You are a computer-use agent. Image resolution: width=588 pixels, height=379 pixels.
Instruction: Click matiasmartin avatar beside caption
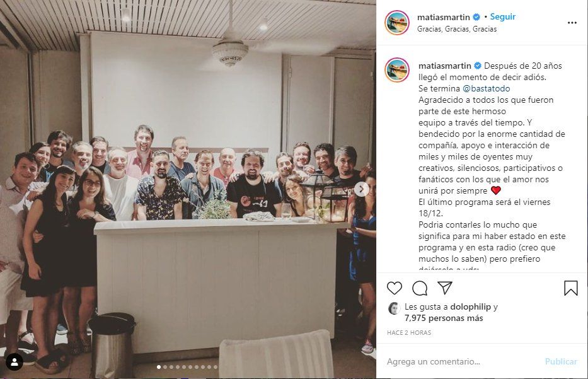tap(397, 70)
